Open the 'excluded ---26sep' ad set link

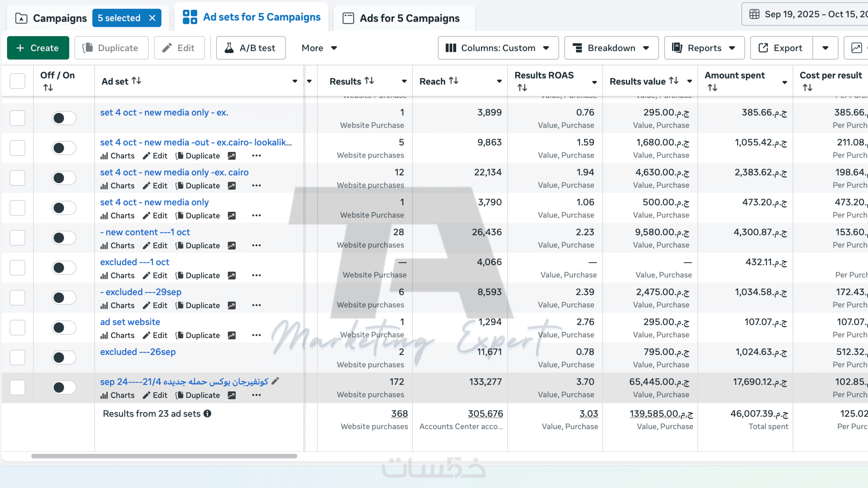point(138,352)
